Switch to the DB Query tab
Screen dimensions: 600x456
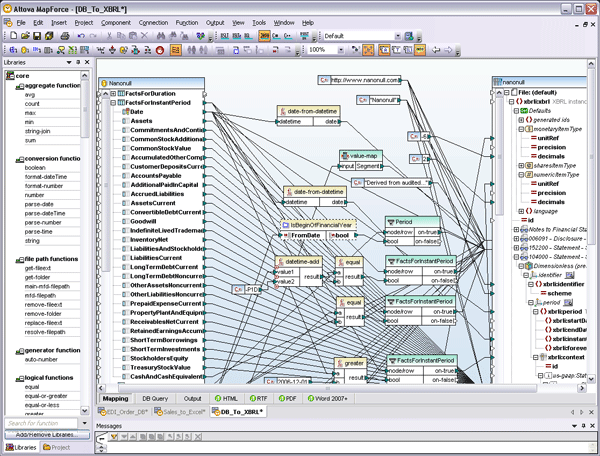pyautogui.click(x=157, y=398)
